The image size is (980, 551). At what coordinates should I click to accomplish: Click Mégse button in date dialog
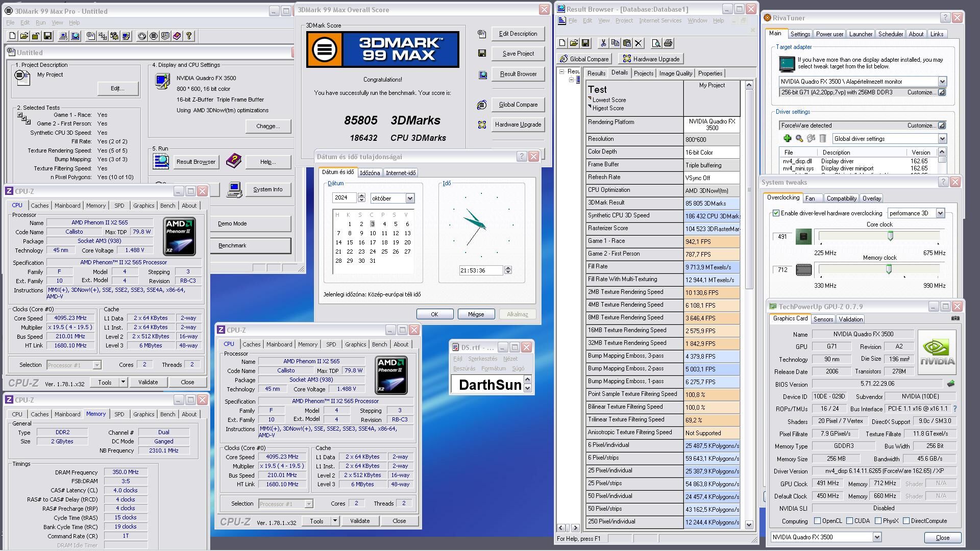coord(476,314)
